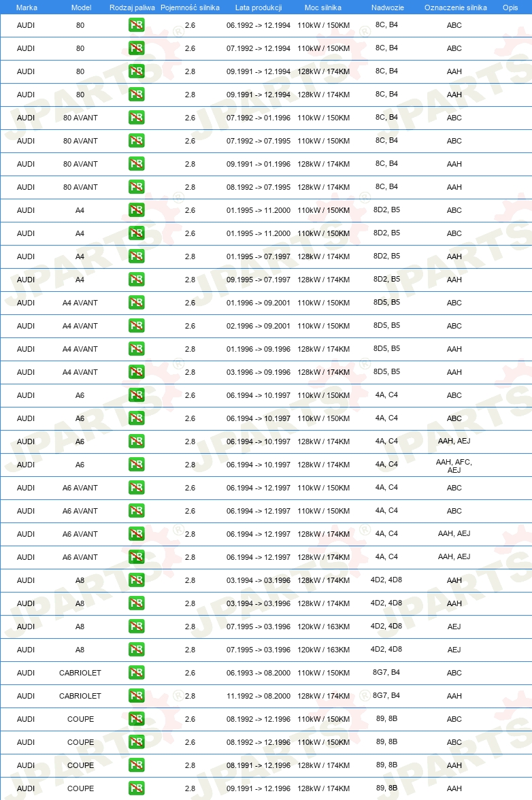Select fuel icon for 80 AVANT 07.1992 -> 07.1995
532x800 pixels.
coord(136,140)
